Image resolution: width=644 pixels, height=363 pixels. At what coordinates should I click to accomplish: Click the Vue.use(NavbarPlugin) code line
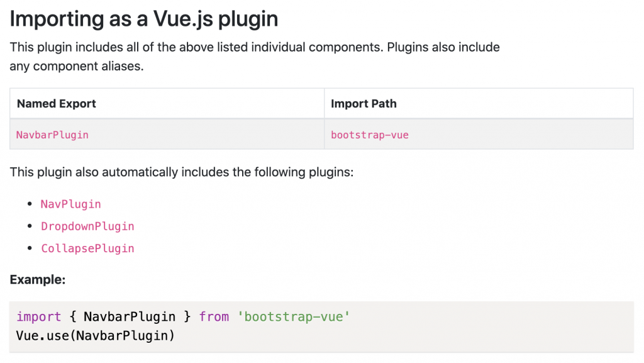(x=96, y=335)
